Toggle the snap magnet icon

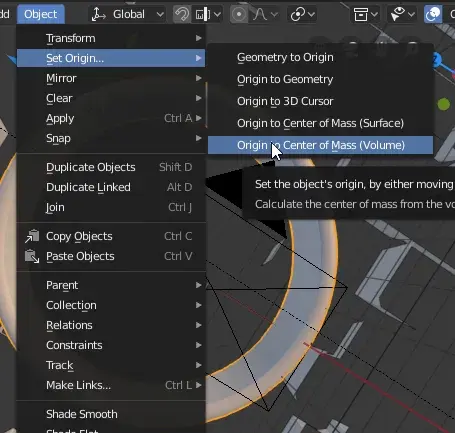coord(182,14)
